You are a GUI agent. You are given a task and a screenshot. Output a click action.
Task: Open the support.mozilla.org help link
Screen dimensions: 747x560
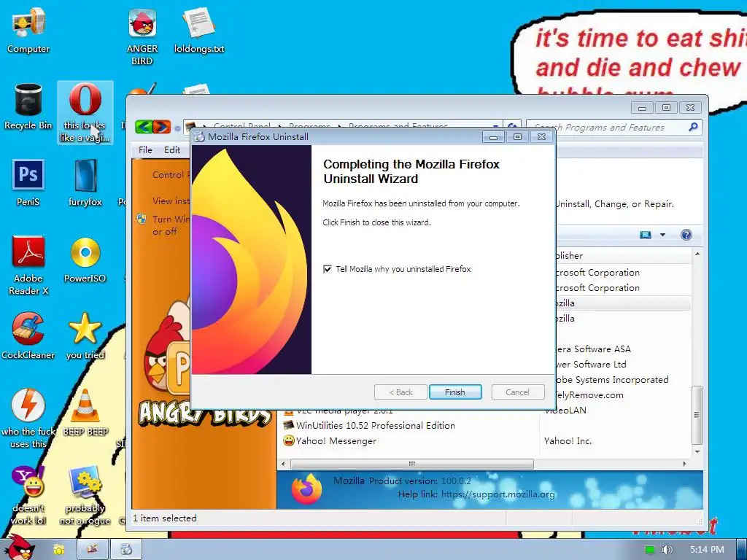[498, 494]
